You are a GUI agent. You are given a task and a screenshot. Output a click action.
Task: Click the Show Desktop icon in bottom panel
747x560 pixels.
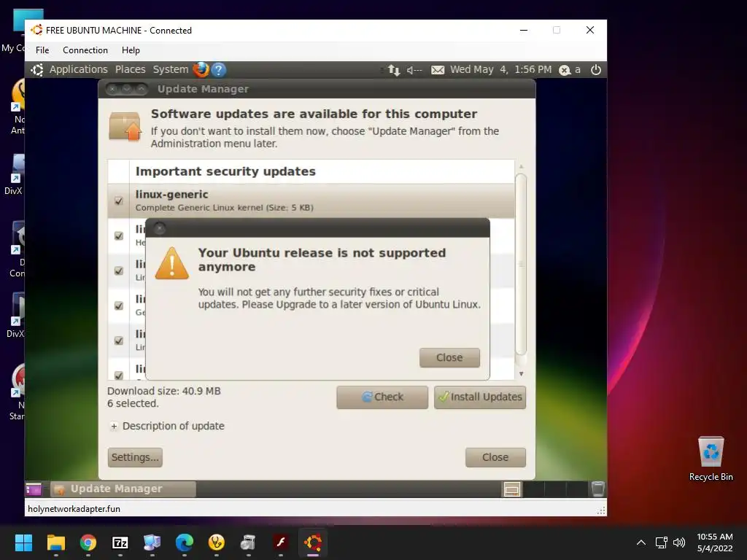34,489
